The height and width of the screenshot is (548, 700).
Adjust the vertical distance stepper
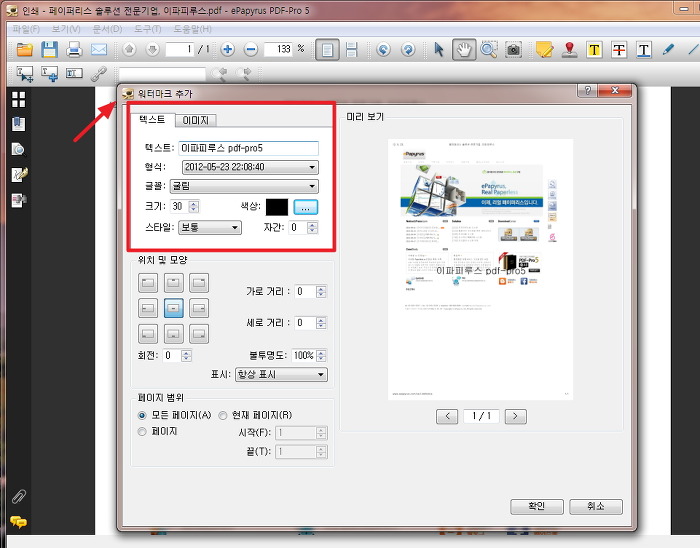(321, 323)
